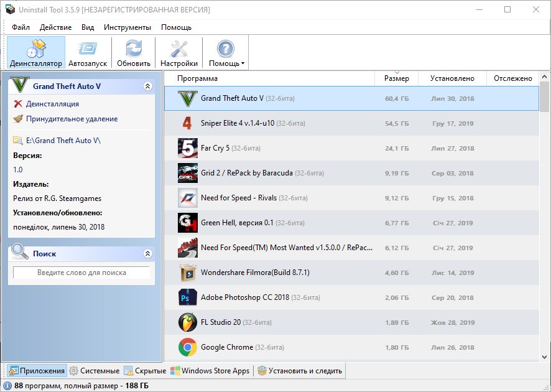Click the scrollbar down arrow
The image size is (551, 392).
tap(544, 357)
